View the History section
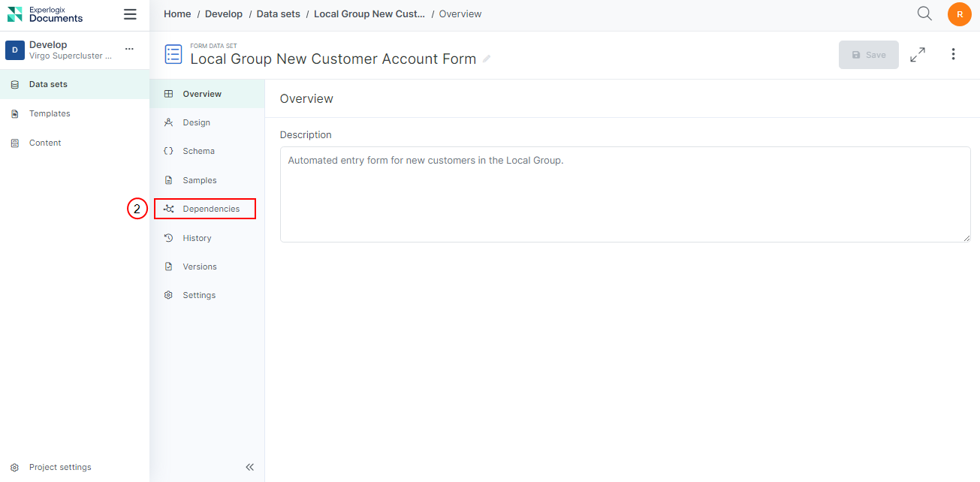 point(197,238)
